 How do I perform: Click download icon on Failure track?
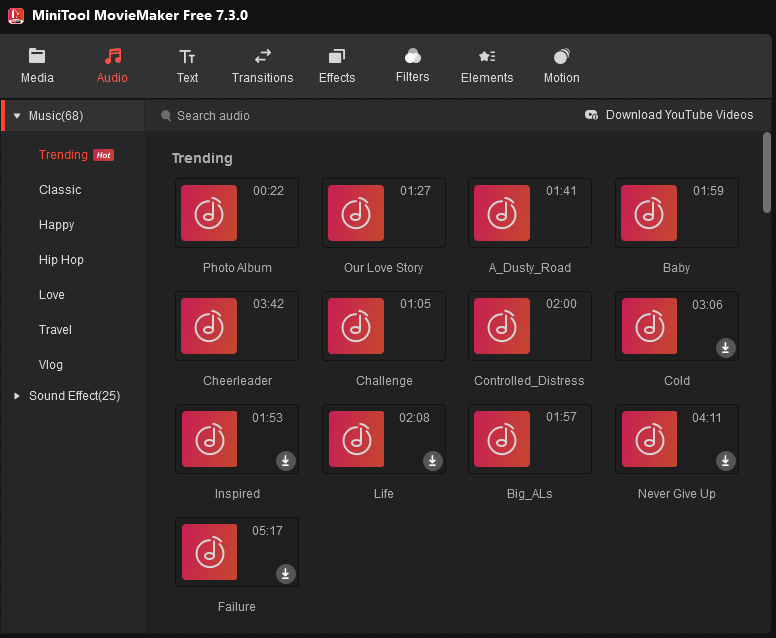(x=285, y=574)
